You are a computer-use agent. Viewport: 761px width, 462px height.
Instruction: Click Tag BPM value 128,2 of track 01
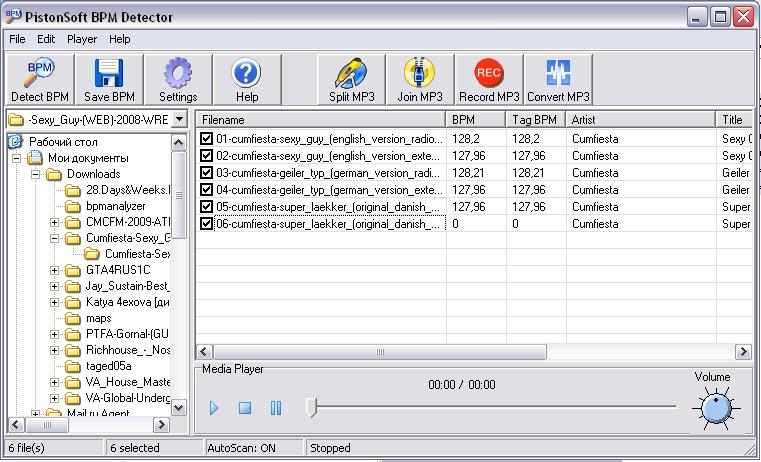(526, 139)
